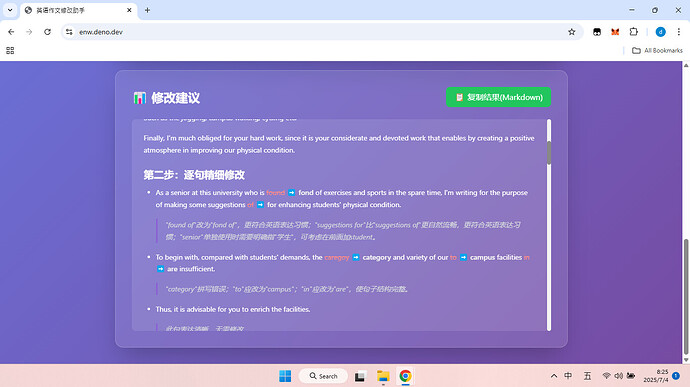Image resolution: width=690 pixels, height=387 pixels.
Task: Go back to the previous page
Action: pos(11,32)
